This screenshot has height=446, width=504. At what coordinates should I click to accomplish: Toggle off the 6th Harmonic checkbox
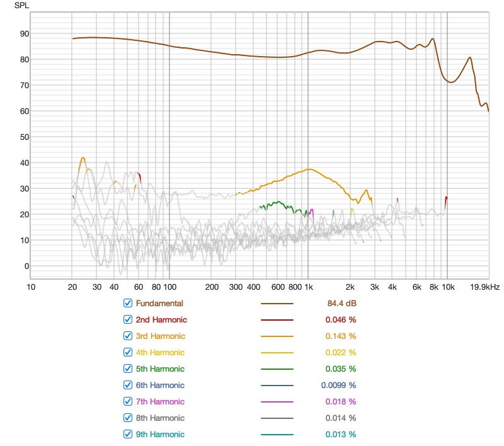tap(129, 385)
